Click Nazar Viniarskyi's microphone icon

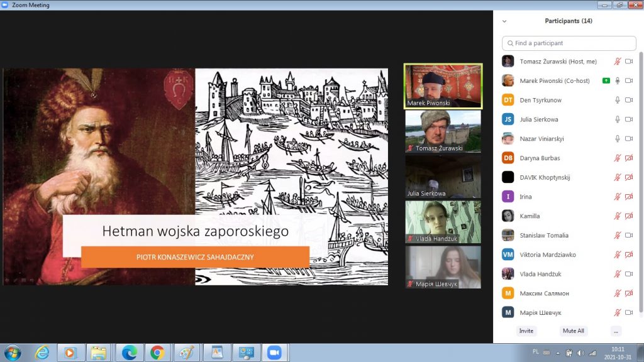[x=618, y=139]
